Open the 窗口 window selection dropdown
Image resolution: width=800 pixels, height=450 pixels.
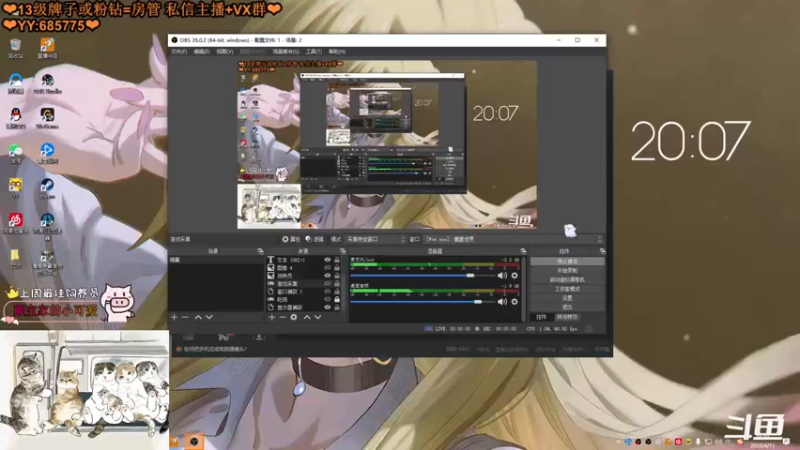[514, 239]
